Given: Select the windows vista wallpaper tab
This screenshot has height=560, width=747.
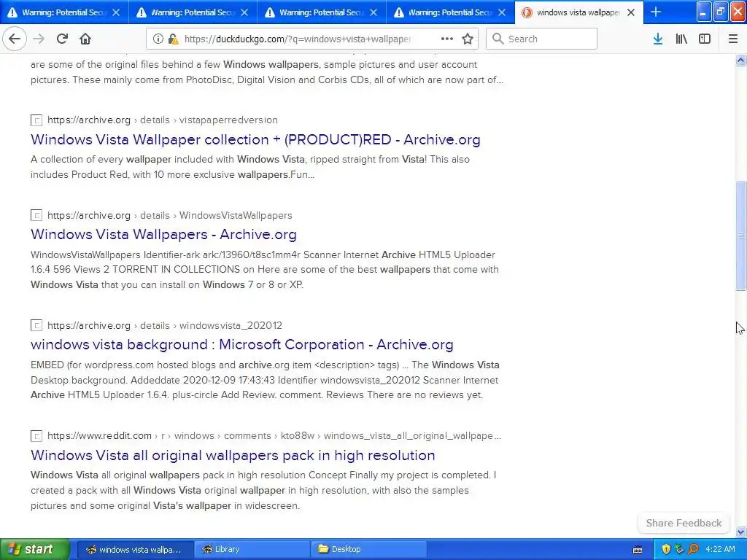Looking at the screenshot, I should pos(578,12).
